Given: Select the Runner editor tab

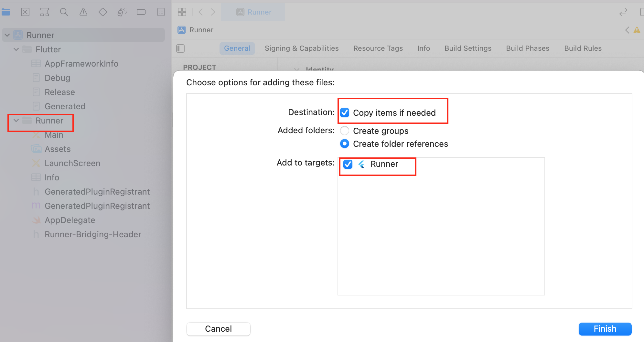Looking at the screenshot, I should point(253,12).
